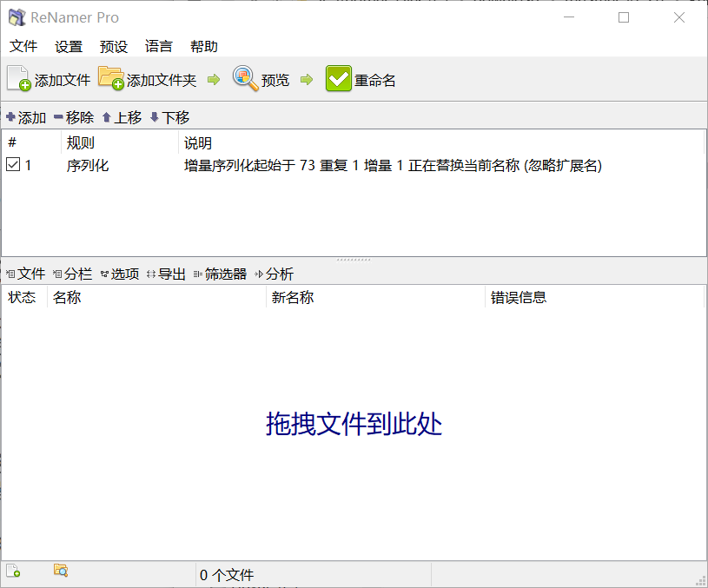Click the folder search icon in status bar
Viewport: 708px width, 588px height.
[61, 571]
